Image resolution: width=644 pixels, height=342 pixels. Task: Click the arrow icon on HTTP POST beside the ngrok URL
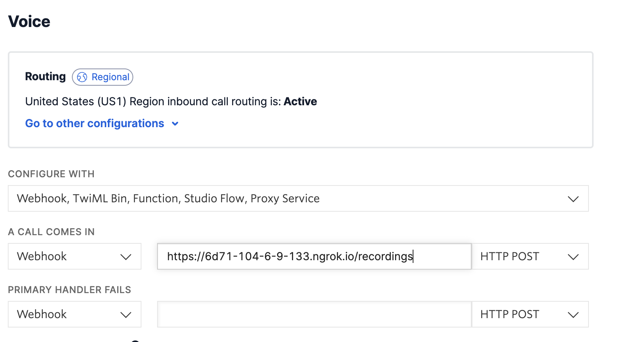click(573, 257)
